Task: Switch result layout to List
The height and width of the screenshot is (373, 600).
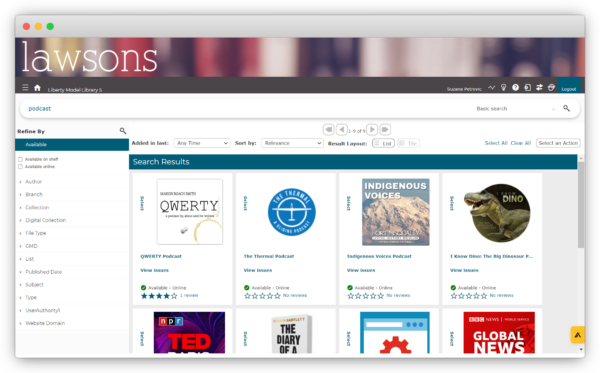Action: point(383,143)
